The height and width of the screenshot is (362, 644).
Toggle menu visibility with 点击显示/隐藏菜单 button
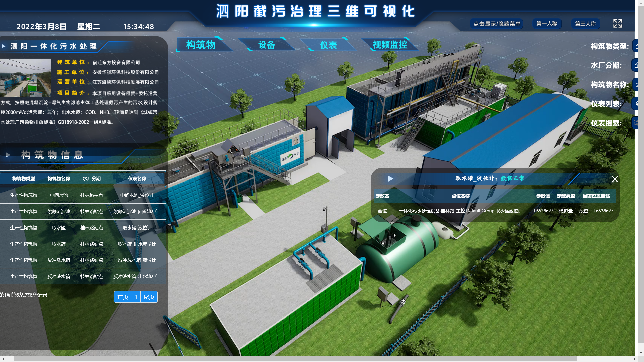pyautogui.click(x=496, y=24)
